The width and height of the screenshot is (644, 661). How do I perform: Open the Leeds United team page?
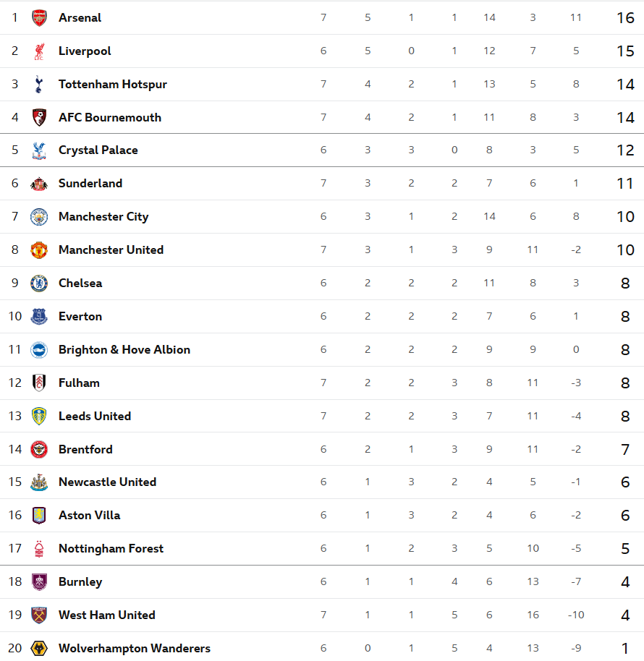click(95, 417)
